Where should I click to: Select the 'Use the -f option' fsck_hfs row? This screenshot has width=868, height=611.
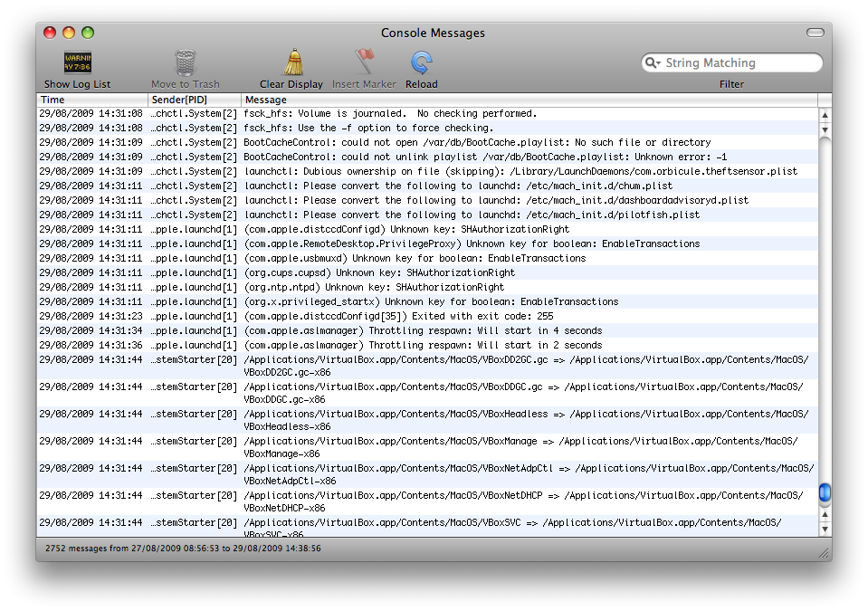[x=427, y=128]
